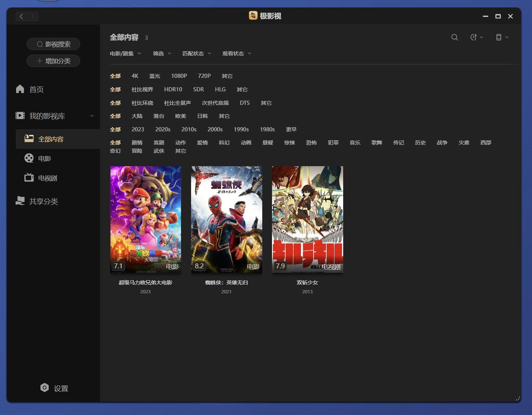Screen dimensions: 532x415
Task: Select the 杜比视界 filter
Action: (142, 89)
